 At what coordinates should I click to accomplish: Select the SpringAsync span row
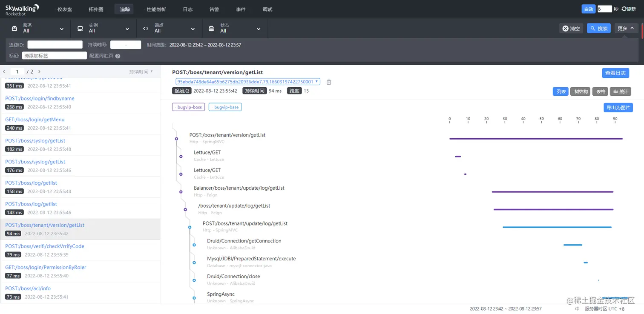(221, 294)
